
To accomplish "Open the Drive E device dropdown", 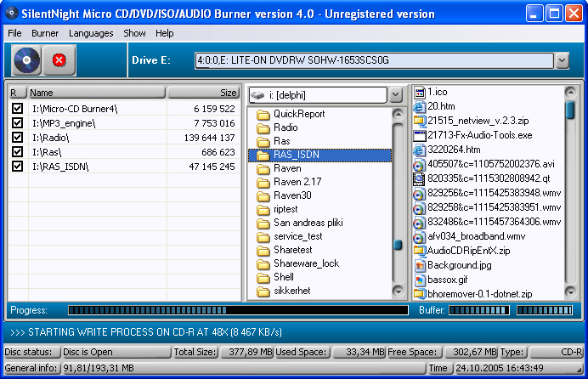I will pyautogui.click(x=562, y=60).
